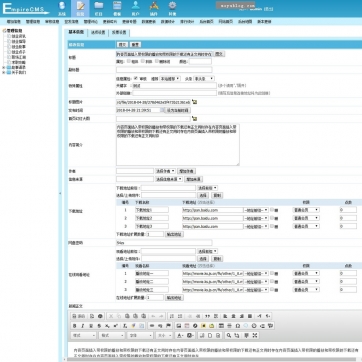Screen dimensions: 362x362
Task: Open the select author dropdown
Action: click(165, 171)
